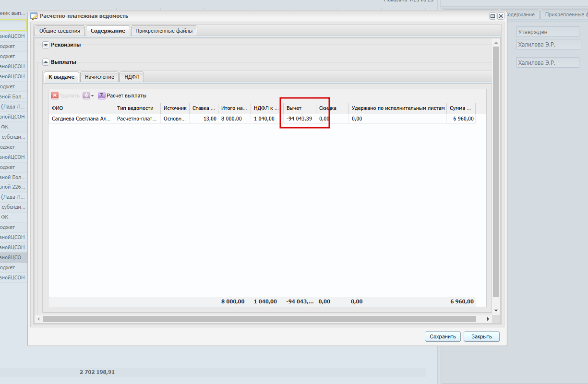The width and height of the screenshot is (588, 384).
Task: Select the Содержание tab in dialog
Action: [108, 31]
